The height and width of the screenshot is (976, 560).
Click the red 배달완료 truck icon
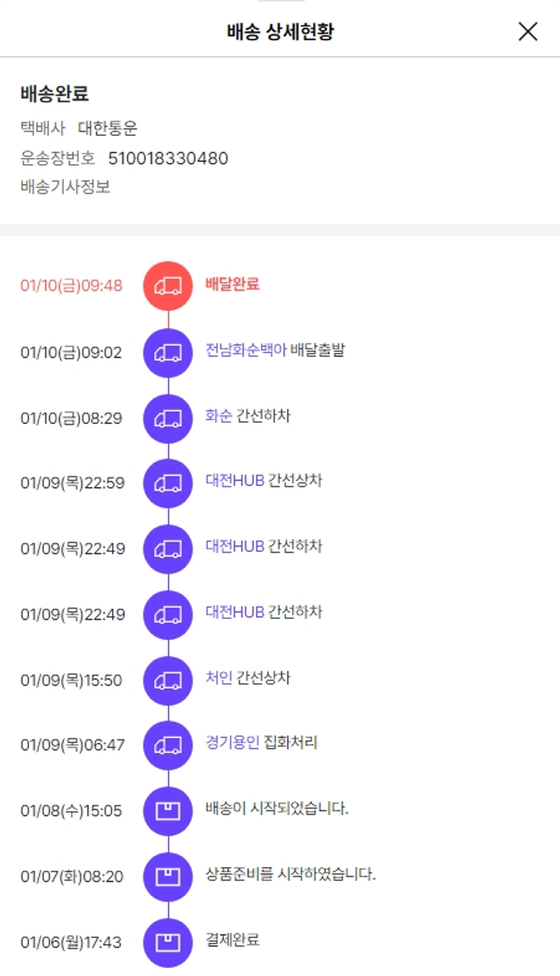click(168, 286)
